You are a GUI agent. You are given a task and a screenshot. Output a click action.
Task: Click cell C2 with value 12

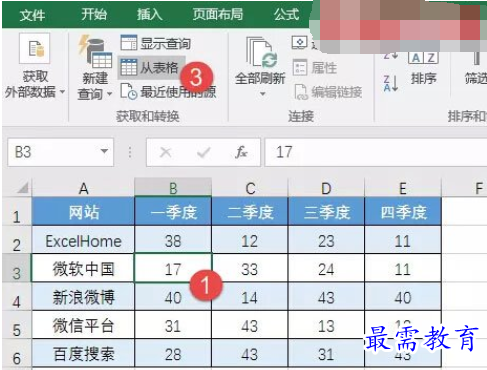click(x=250, y=240)
